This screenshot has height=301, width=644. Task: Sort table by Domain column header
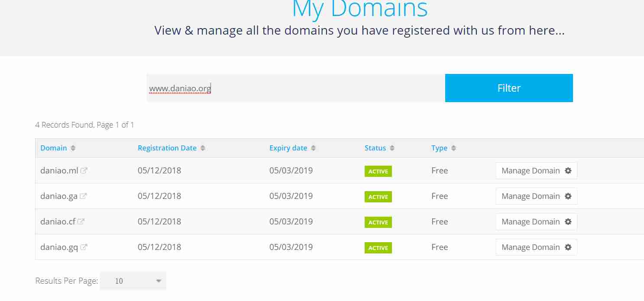pyautogui.click(x=54, y=148)
